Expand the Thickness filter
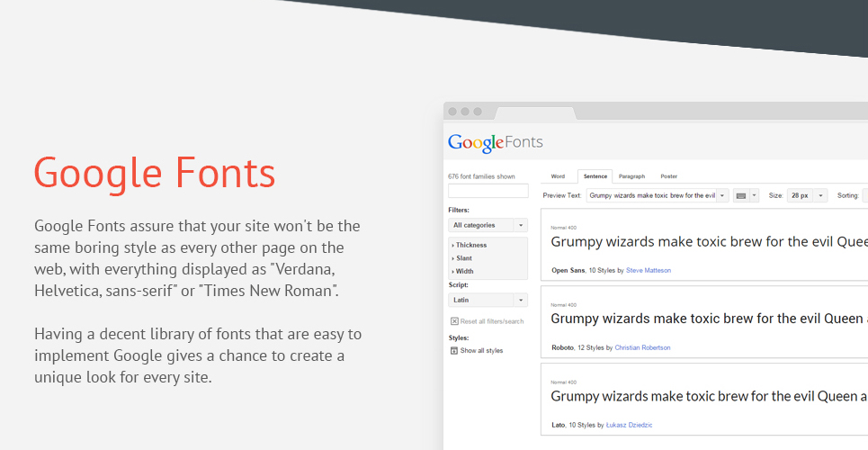Screen dimensions: 868x450 pos(470,245)
